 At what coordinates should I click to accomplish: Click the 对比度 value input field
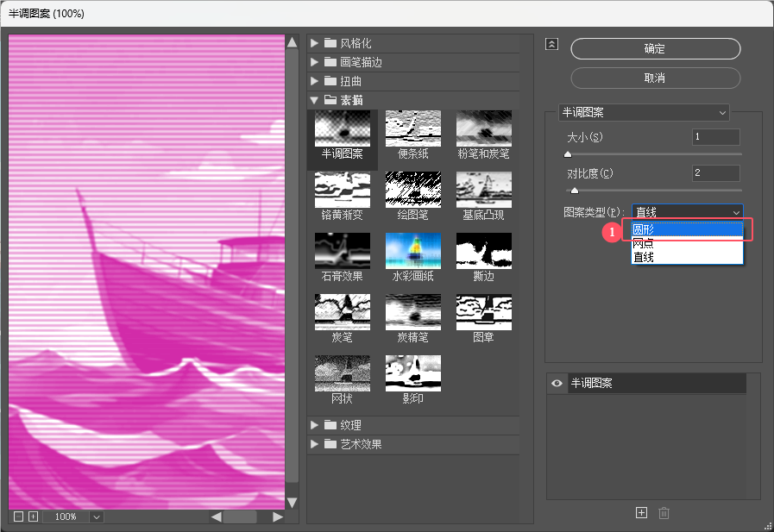(x=715, y=173)
